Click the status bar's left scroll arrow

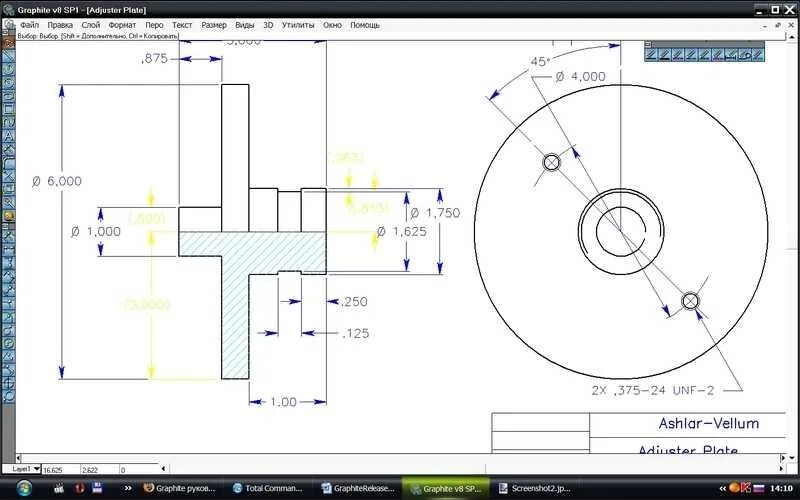coord(163,469)
